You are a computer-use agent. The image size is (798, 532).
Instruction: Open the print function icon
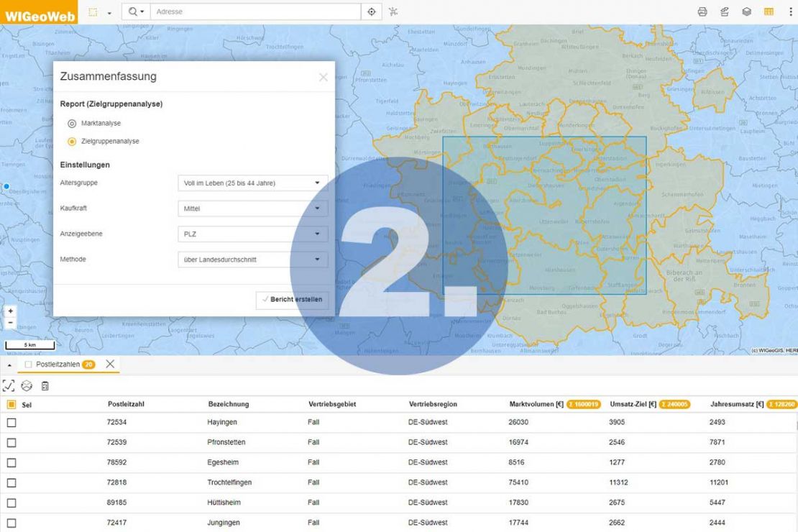pos(702,12)
